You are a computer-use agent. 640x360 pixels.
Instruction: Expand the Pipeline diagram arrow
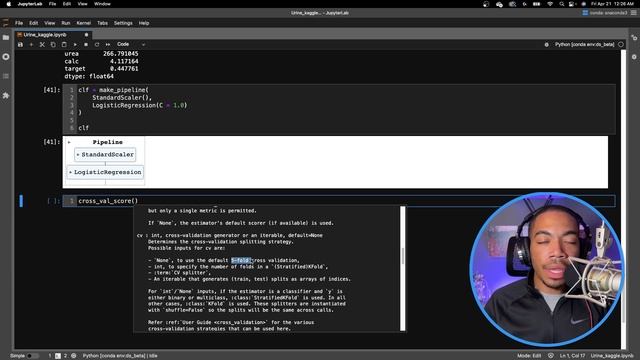click(69, 142)
